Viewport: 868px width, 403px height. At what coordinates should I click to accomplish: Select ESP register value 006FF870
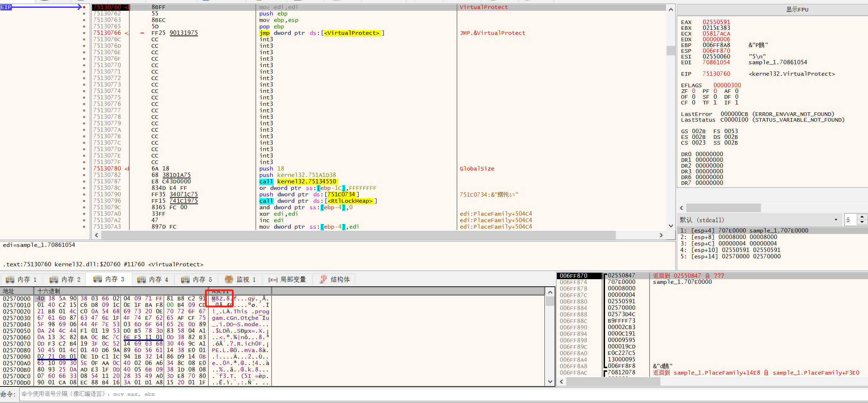click(716, 51)
